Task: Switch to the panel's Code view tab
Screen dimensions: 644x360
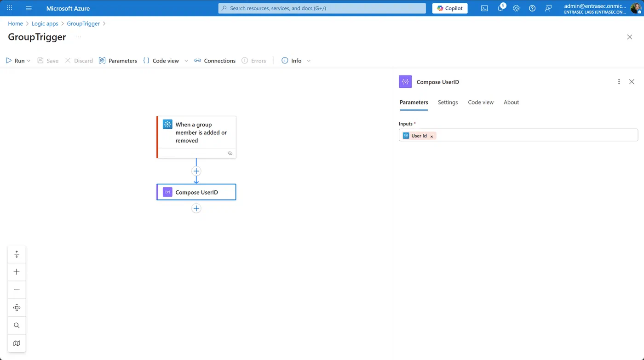Action: click(481, 103)
